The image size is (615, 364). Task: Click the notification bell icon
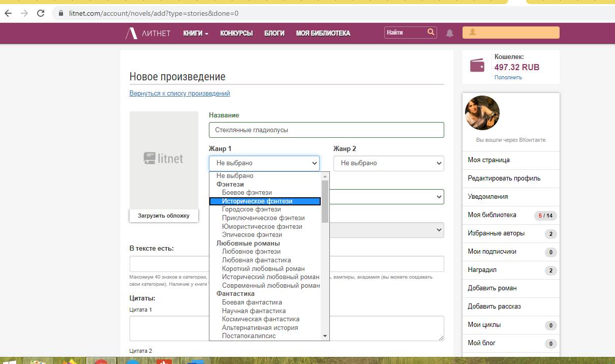pos(450,33)
